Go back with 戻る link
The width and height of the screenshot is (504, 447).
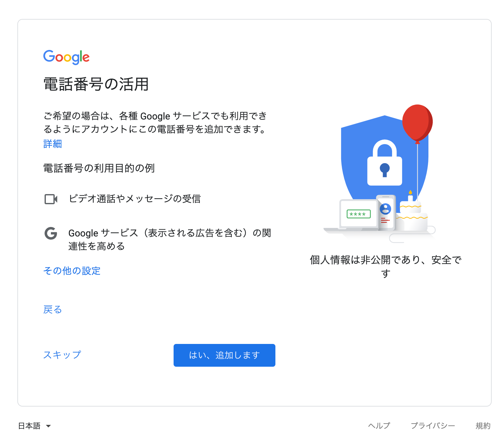coord(52,309)
